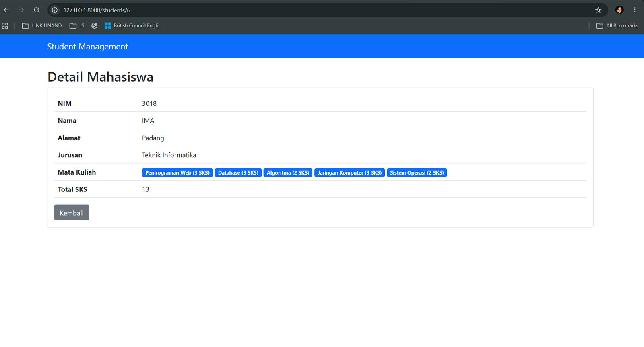The image size is (644, 347).
Task: Click the NIM value 3018
Action: point(149,103)
